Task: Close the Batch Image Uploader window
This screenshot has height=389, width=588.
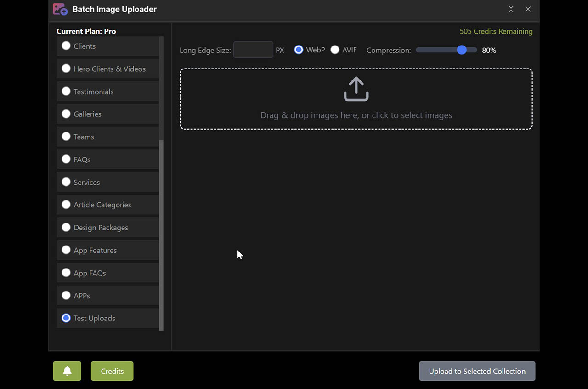Action: (528, 9)
